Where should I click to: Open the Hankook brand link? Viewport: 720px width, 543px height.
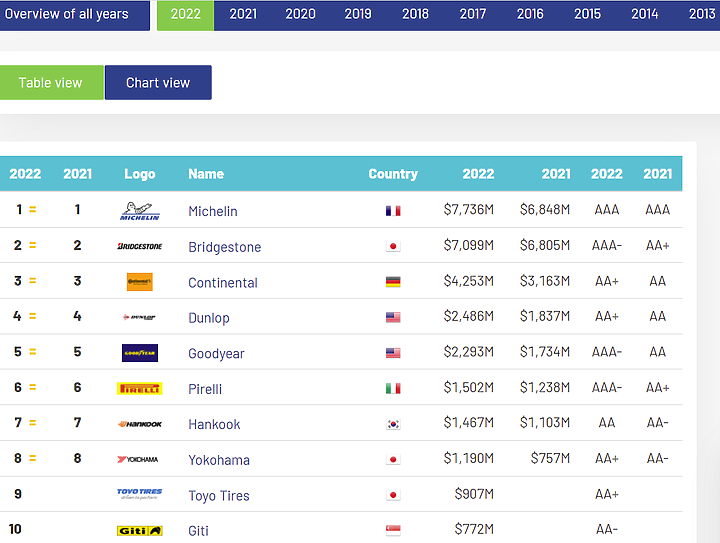coord(214,424)
